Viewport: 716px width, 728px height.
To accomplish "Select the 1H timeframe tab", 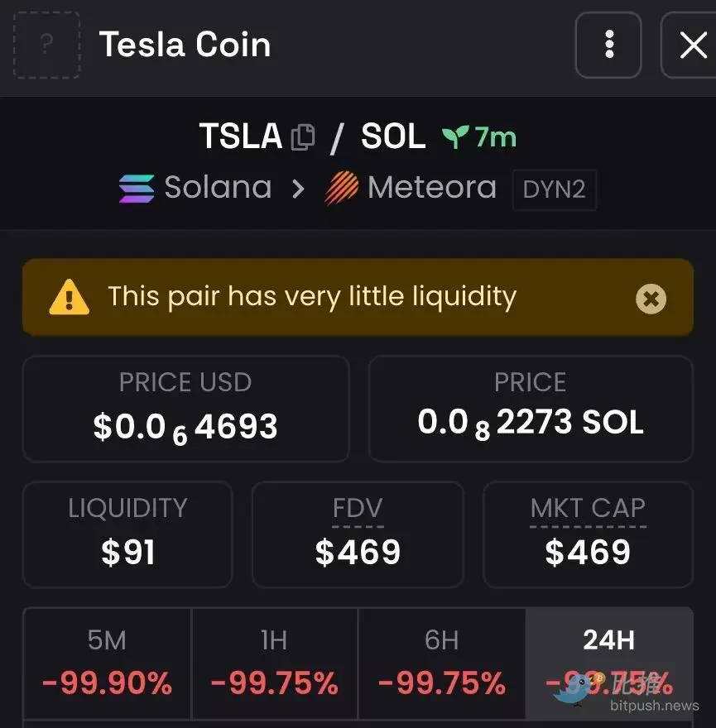I will 274,663.
